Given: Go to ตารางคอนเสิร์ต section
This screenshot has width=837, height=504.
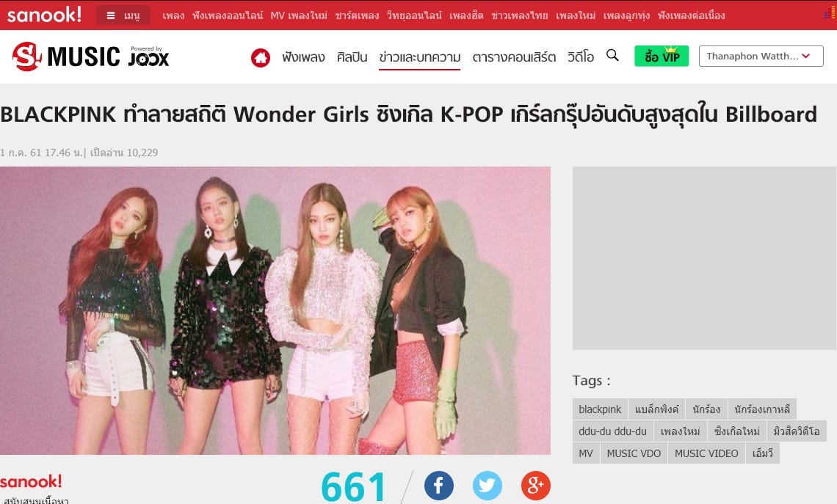Looking at the screenshot, I should tap(514, 57).
